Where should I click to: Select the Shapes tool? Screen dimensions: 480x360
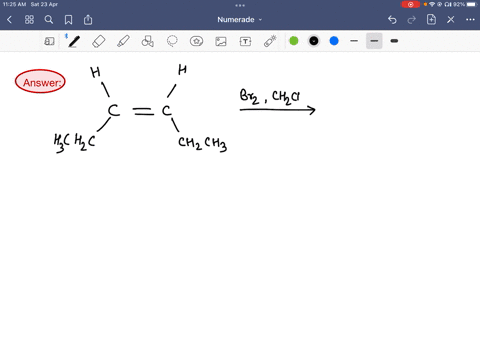tap(148, 41)
